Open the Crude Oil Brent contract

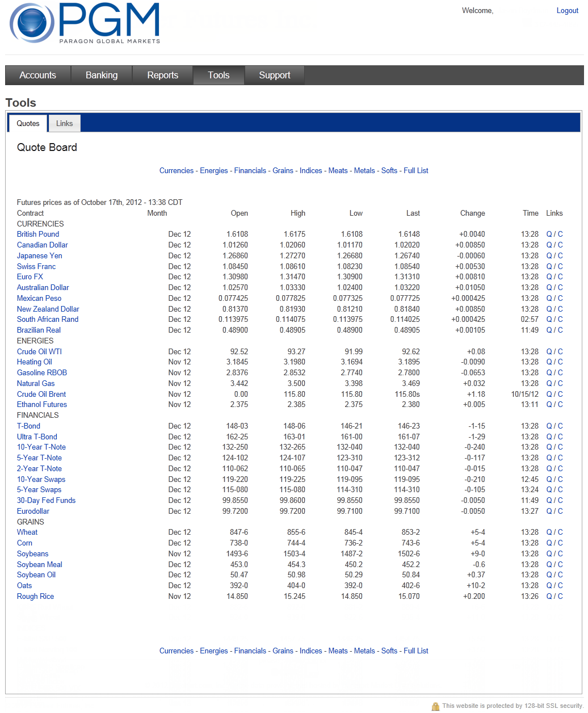pos(41,395)
